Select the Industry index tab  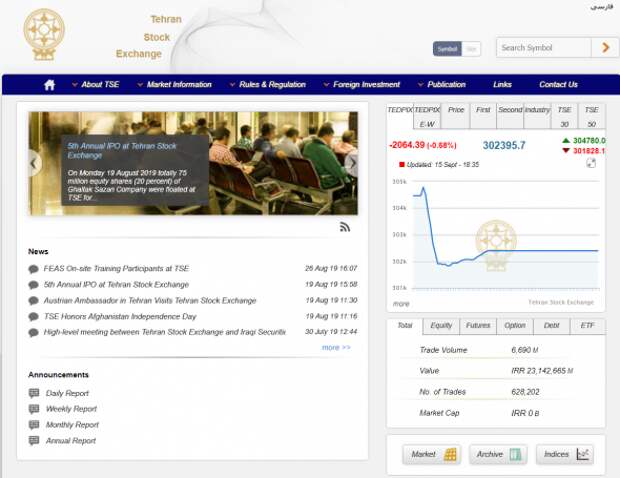[x=537, y=116]
